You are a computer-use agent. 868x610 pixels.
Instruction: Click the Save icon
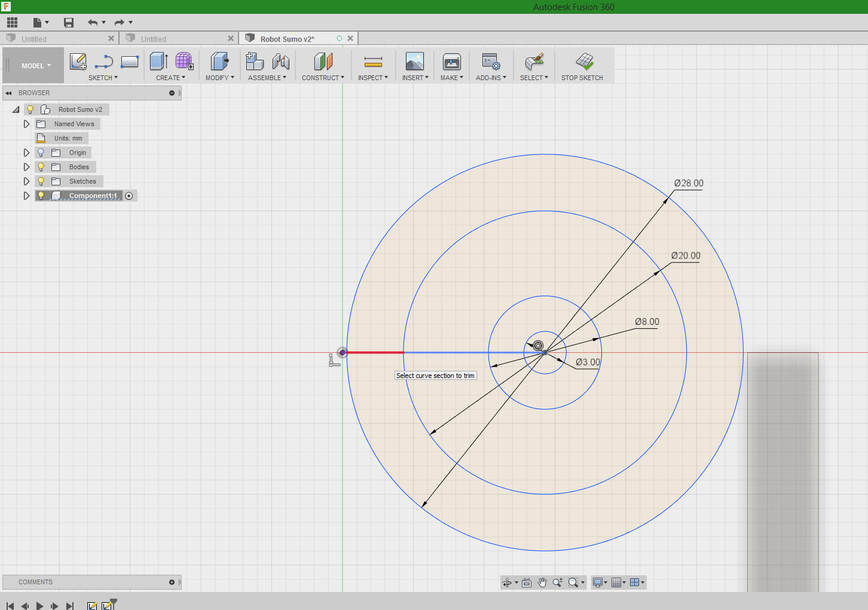coord(69,23)
